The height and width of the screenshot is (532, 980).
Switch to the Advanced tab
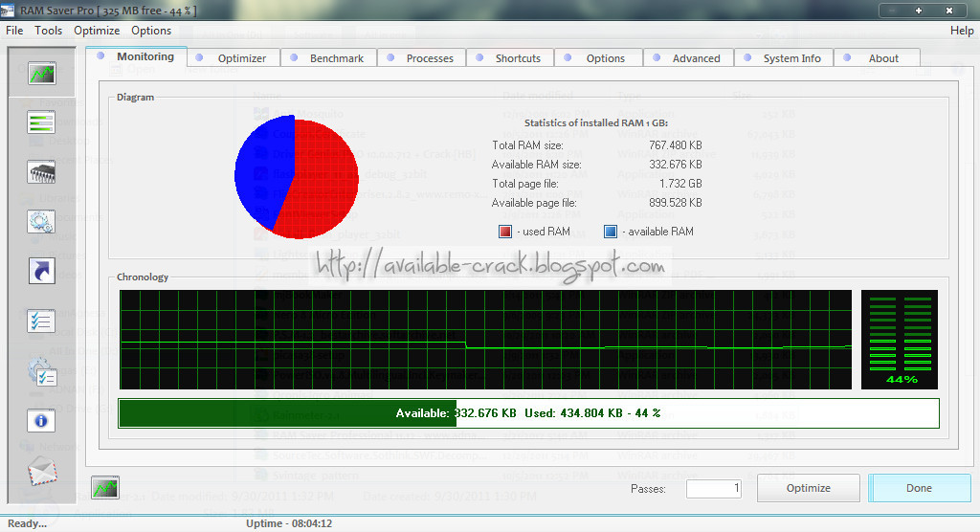click(x=689, y=58)
